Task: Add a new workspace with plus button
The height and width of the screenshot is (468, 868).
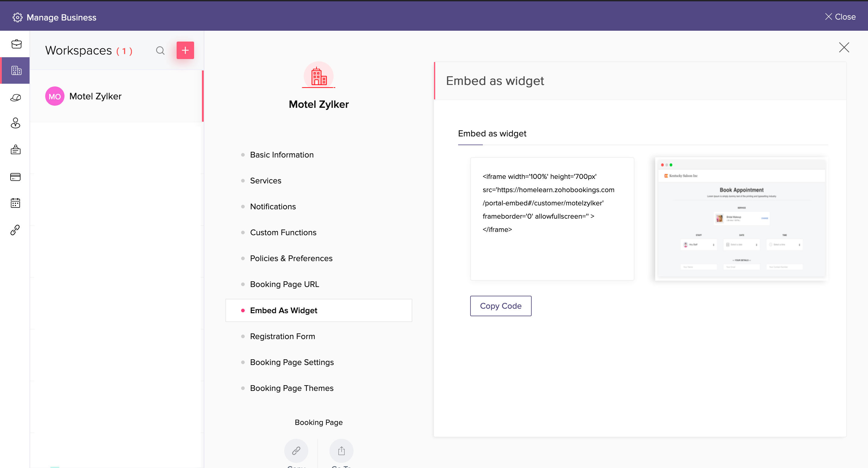Action: 185,51
